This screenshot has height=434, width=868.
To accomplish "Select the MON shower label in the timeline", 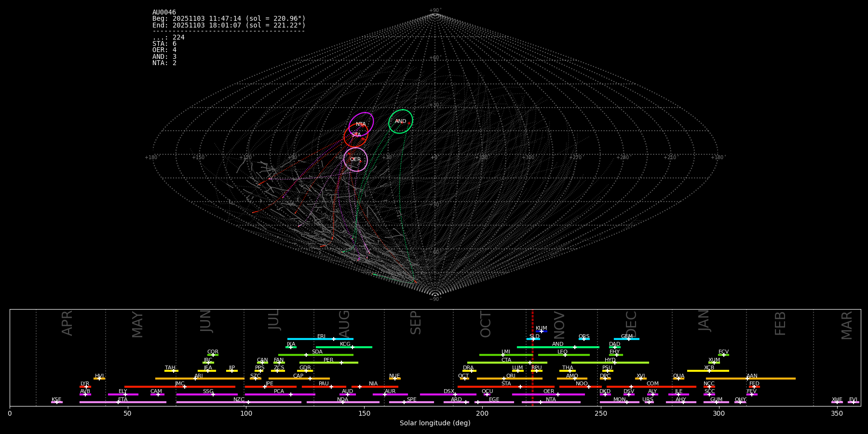I will click(x=620, y=400).
